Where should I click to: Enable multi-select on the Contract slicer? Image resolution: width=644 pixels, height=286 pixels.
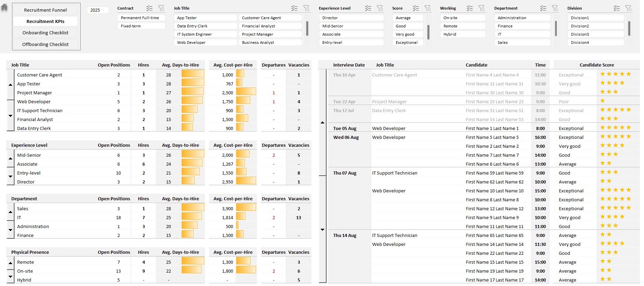(149, 8)
